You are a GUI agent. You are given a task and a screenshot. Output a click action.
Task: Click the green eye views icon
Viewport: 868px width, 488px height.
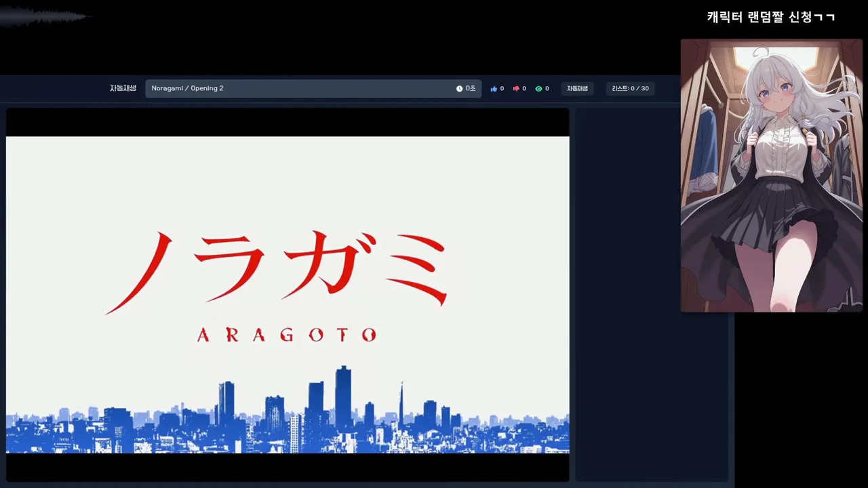click(x=538, y=89)
